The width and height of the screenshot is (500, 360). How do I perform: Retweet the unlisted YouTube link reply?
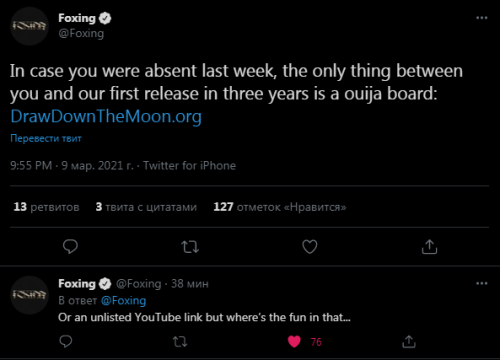coord(180,342)
